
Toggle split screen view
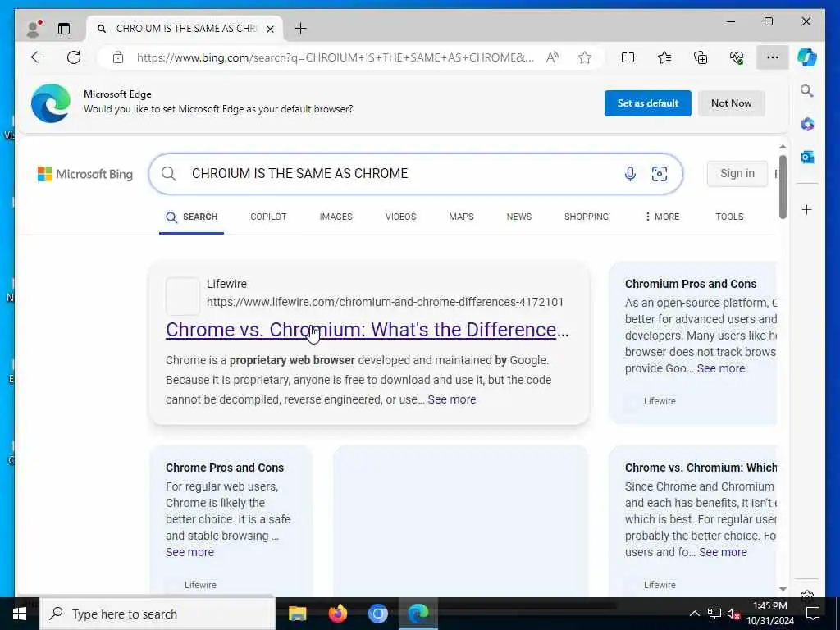pyautogui.click(x=628, y=57)
